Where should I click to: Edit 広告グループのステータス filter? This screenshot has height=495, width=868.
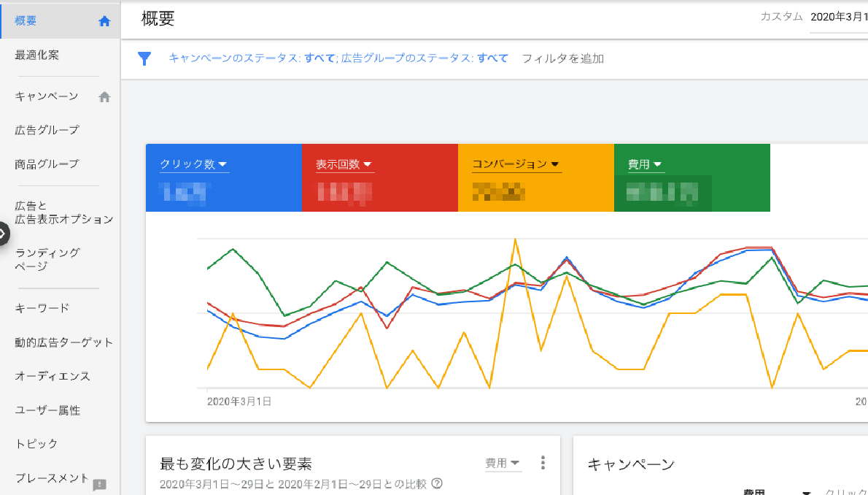(x=425, y=58)
